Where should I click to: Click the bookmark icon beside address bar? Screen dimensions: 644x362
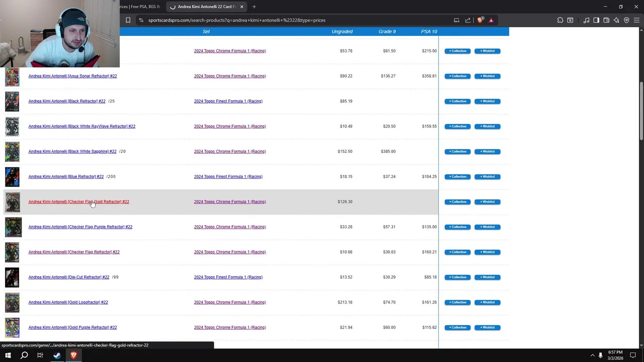[128, 20]
